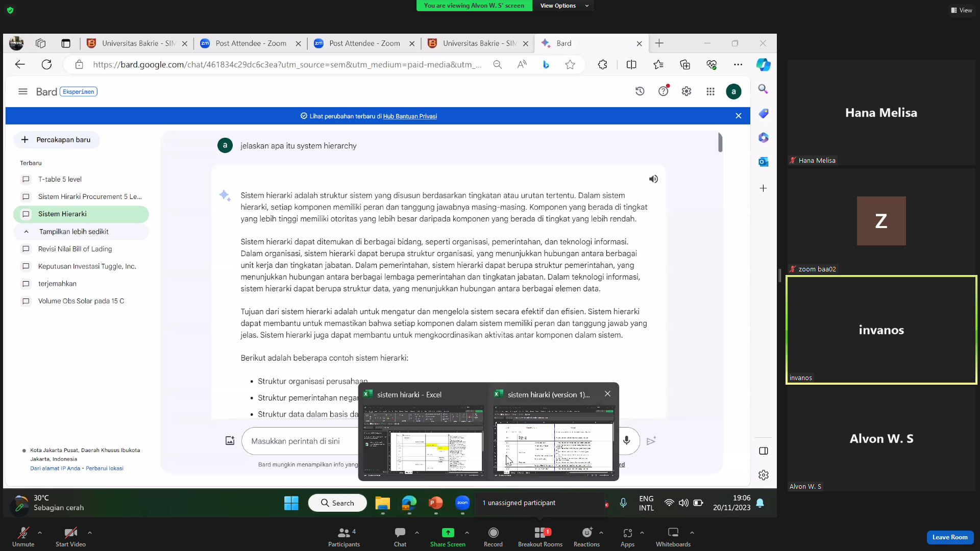Open share options arrow beside Share Screen
Image resolution: width=980 pixels, height=551 pixels.
[x=467, y=533]
